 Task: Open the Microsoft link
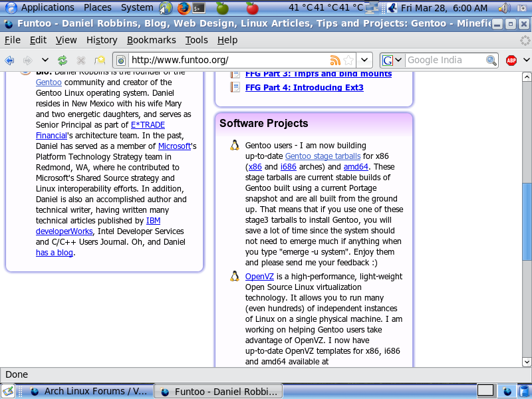tap(174, 146)
